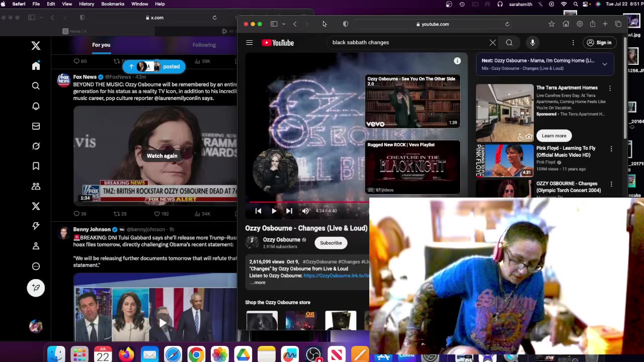Go to YouTube home via logo

pyautogui.click(x=278, y=43)
